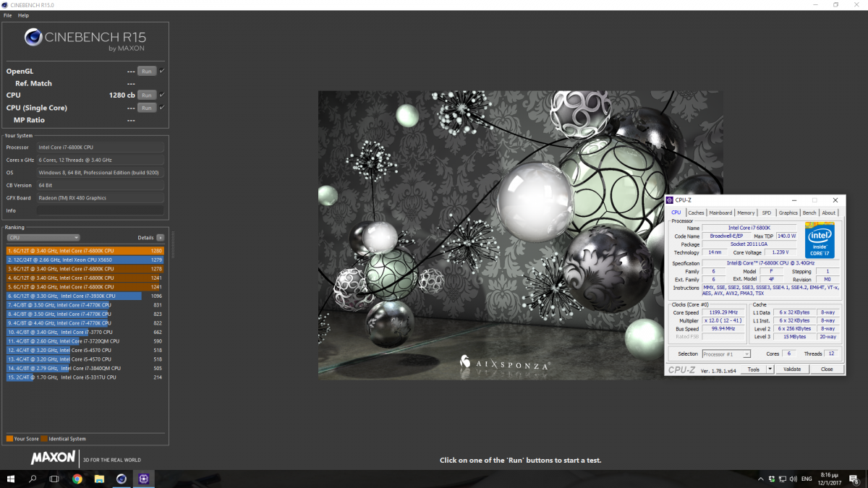Switch to Bench tab in CPU-Z
The image size is (868, 488).
click(x=809, y=213)
